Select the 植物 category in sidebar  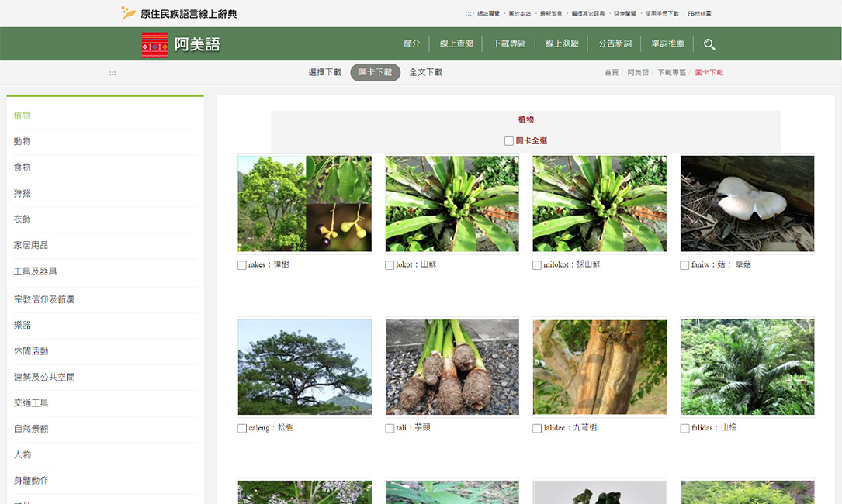[x=22, y=116]
